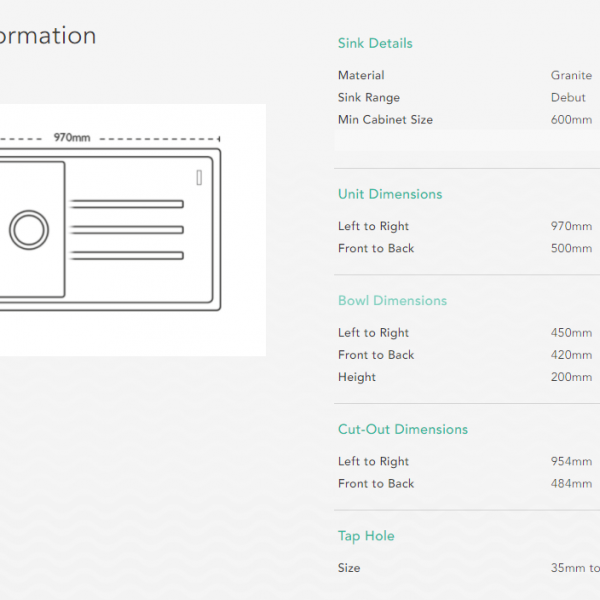Image resolution: width=600 pixels, height=600 pixels.
Task: Click the 500mm Front to Back unit value
Action: pyautogui.click(x=571, y=248)
